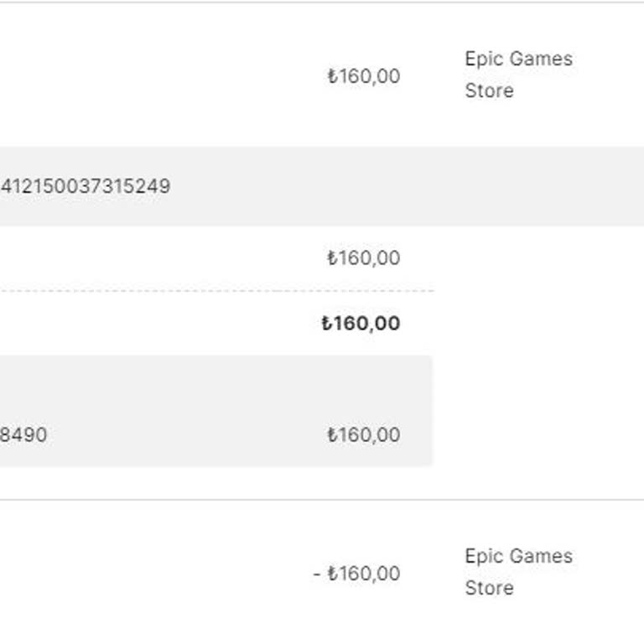Viewport: 644px width, 644px height.
Task: Click the card number ending 8490
Action: (x=23, y=434)
